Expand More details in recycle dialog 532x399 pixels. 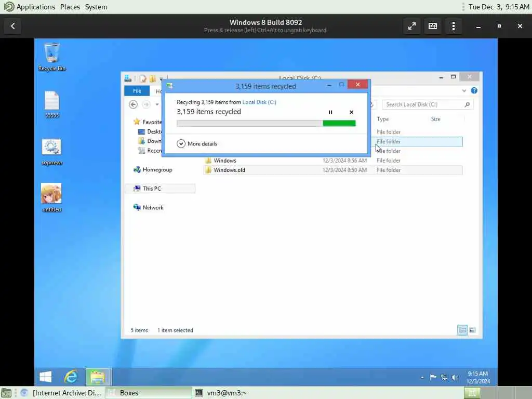coord(197,143)
